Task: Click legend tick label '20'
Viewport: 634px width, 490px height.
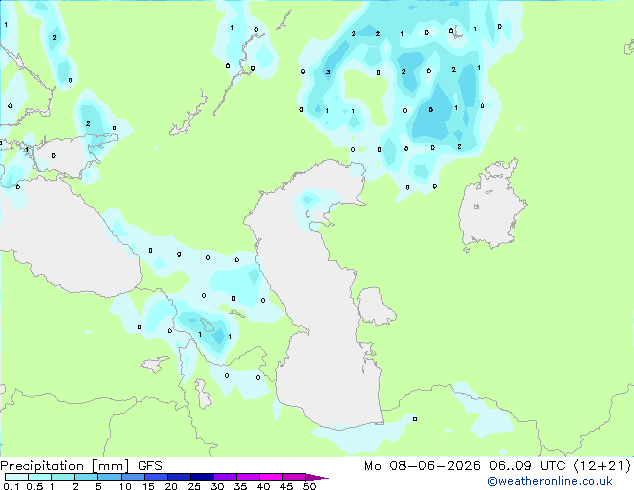Action: pos(171,486)
